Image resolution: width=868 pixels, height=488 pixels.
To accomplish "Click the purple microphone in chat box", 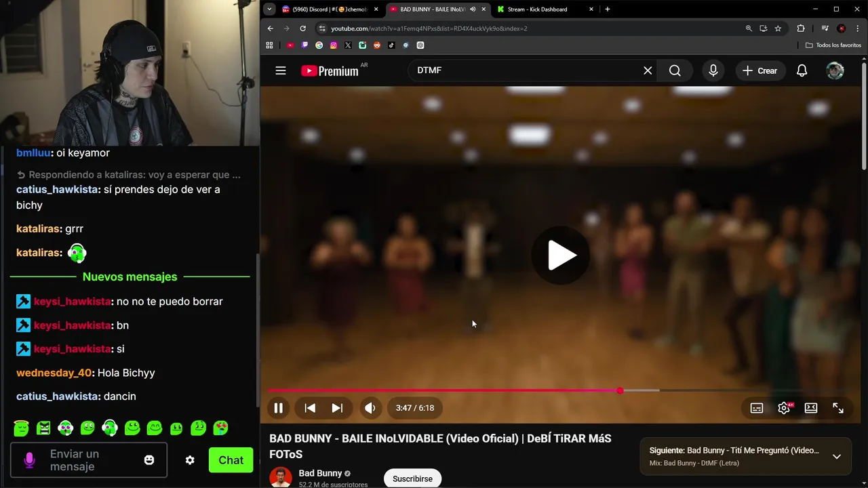I will pos(29,460).
